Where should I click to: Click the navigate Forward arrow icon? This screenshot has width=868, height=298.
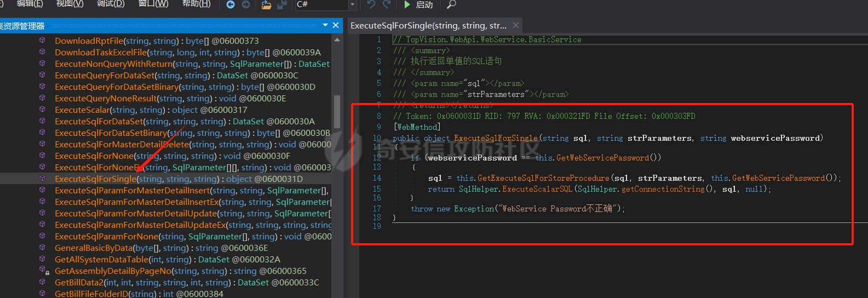point(246,5)
